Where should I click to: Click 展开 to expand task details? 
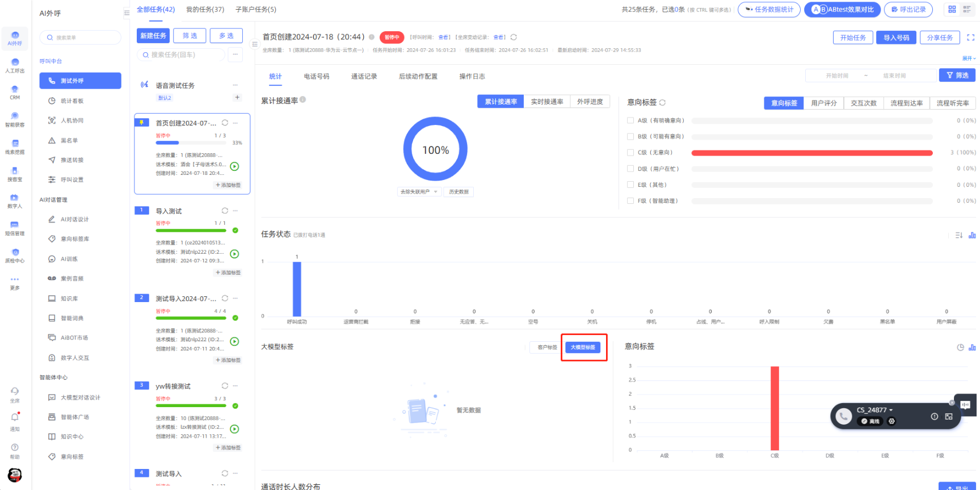point(968,58)
